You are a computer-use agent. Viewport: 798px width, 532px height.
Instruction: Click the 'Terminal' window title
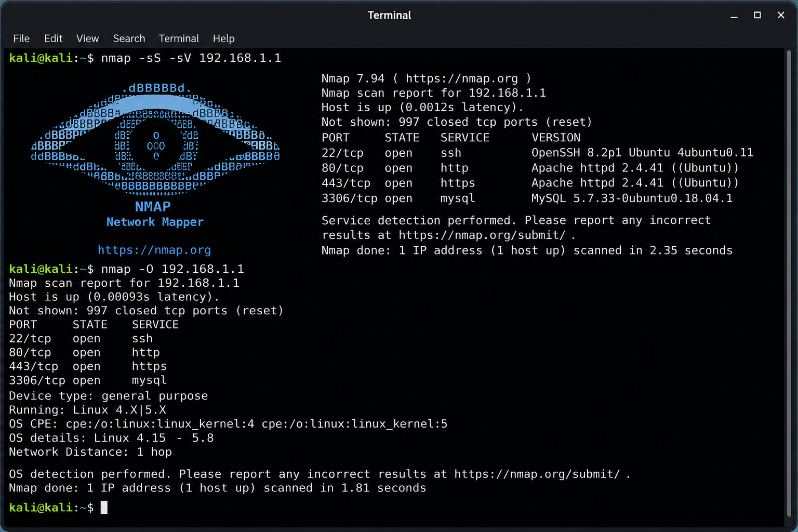(389, 15)
